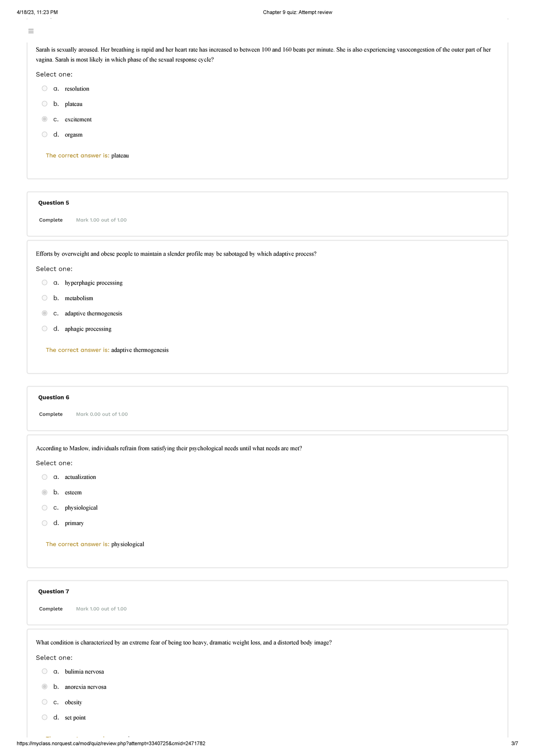535x756 pixels.
Task: Pick the 'orgasm' radio option
Action: (x=45, y=135)
